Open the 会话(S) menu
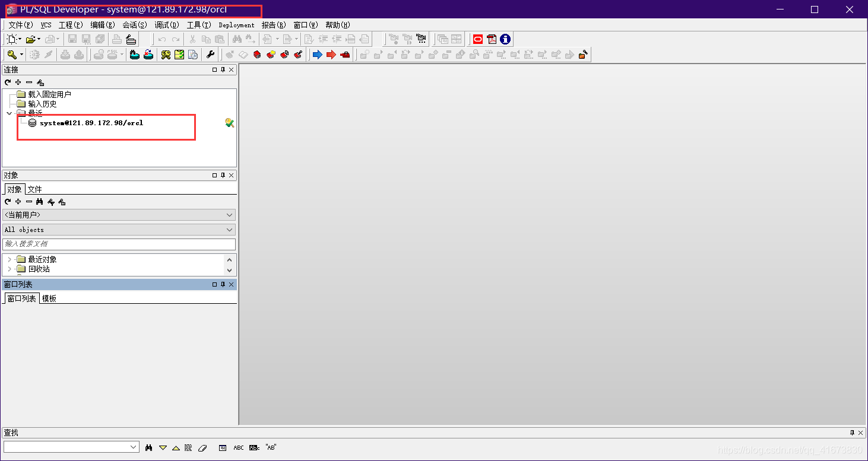 tap(135, 25)
